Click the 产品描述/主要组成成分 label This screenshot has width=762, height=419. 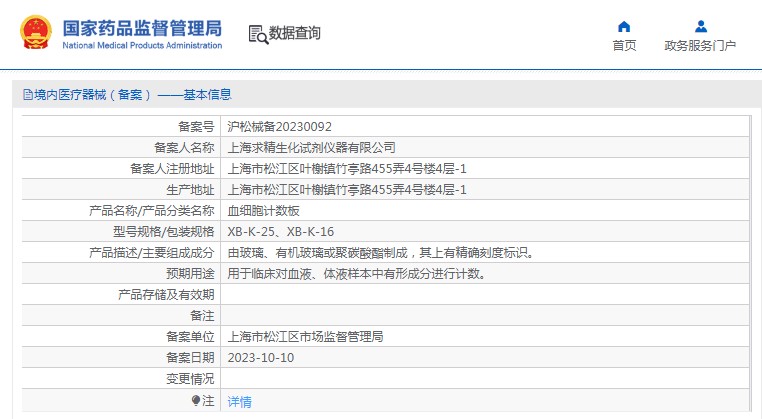coord(152,253)
